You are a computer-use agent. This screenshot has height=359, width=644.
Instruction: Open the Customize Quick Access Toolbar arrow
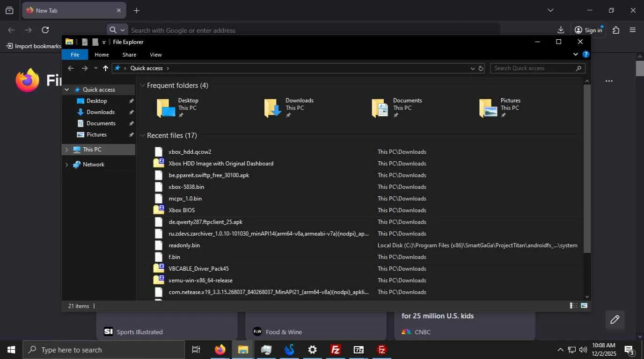tap(104, 42)
